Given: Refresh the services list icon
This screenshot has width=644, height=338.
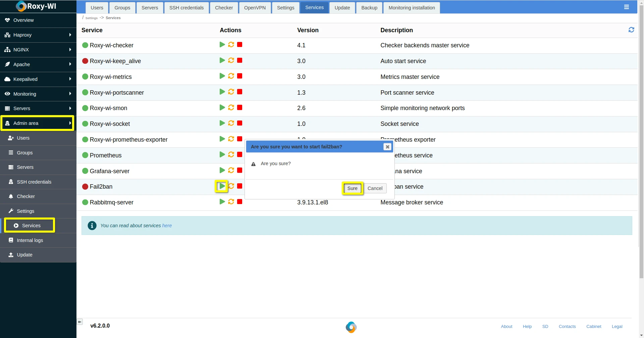Looking at the screenshot, I should coord(631,30).
